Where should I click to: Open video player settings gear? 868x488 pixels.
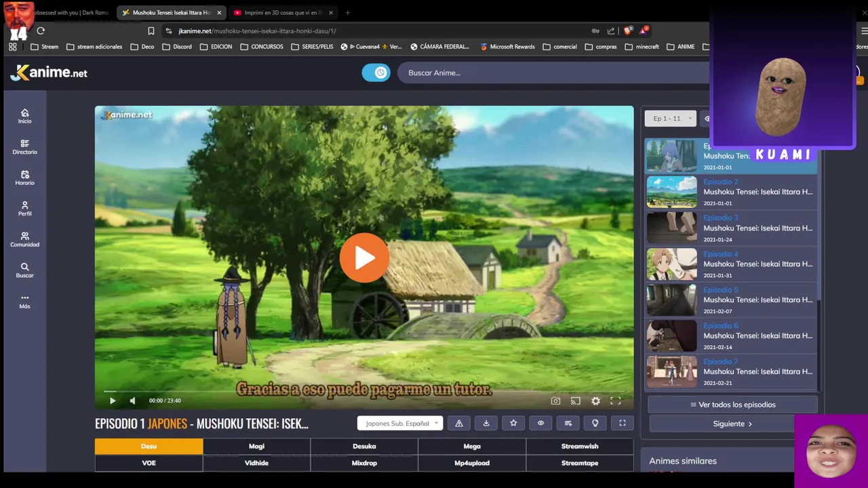click(595, 401)
